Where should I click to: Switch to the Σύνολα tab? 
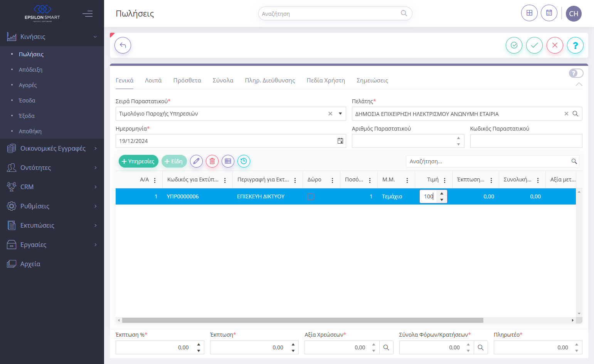pos(223,81)
